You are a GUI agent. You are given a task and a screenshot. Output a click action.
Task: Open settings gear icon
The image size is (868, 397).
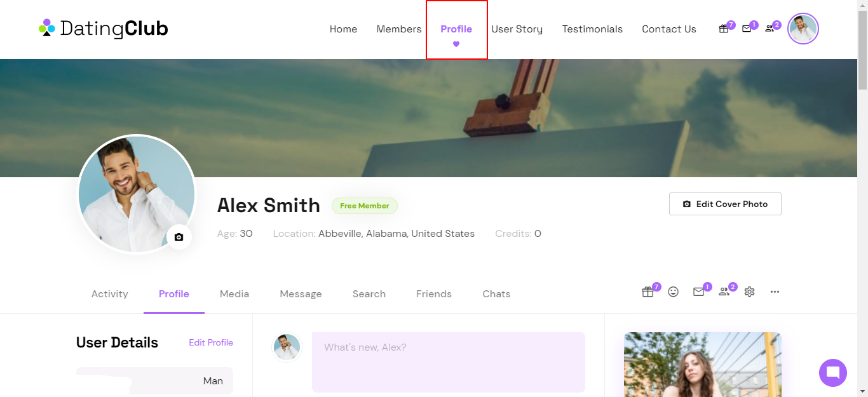pyautogui.click(x=749, y=292)
